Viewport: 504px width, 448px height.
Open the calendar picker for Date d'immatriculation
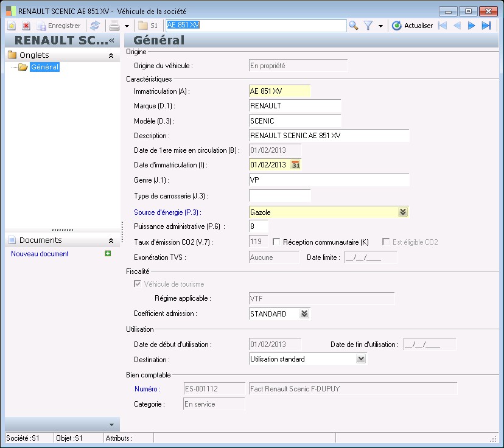295,165
